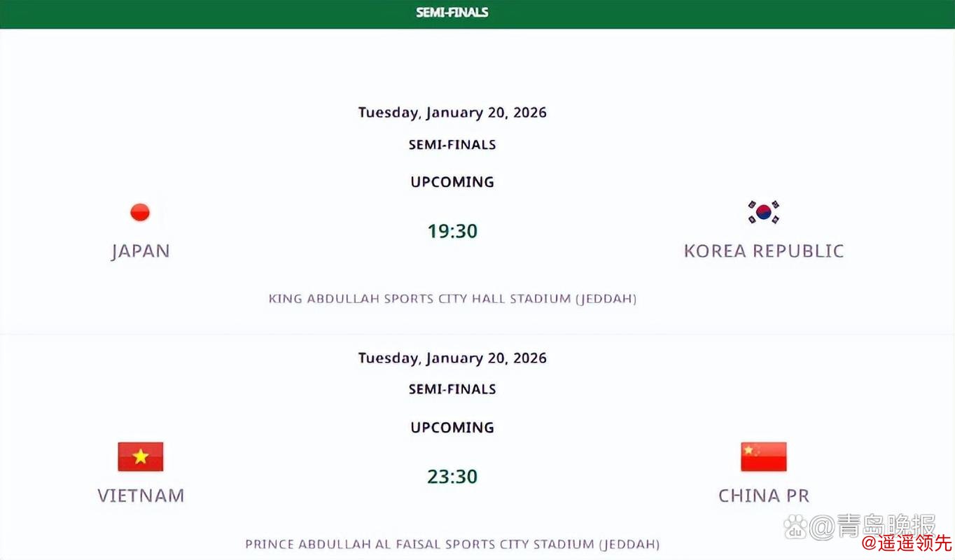Click the Korea Republic flag icon
This screenshot has height=560, width=955.
[x=763, y=212]
